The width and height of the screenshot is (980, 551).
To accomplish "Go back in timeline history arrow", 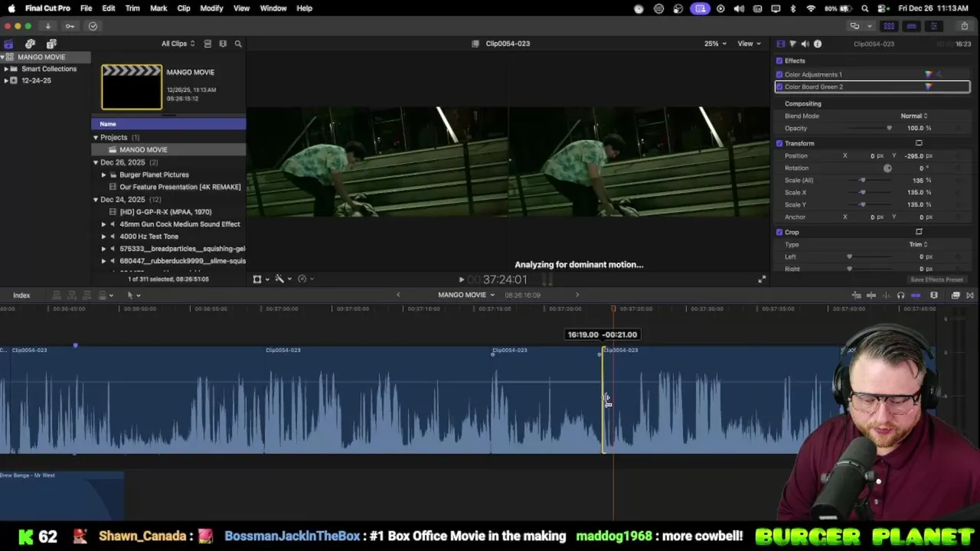I will (398, 295).
